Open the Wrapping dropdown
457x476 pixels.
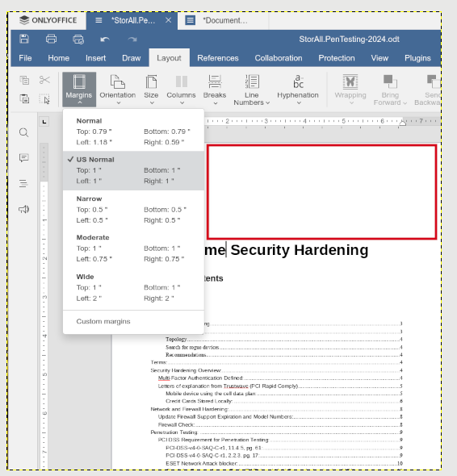(x=350, y=90)
